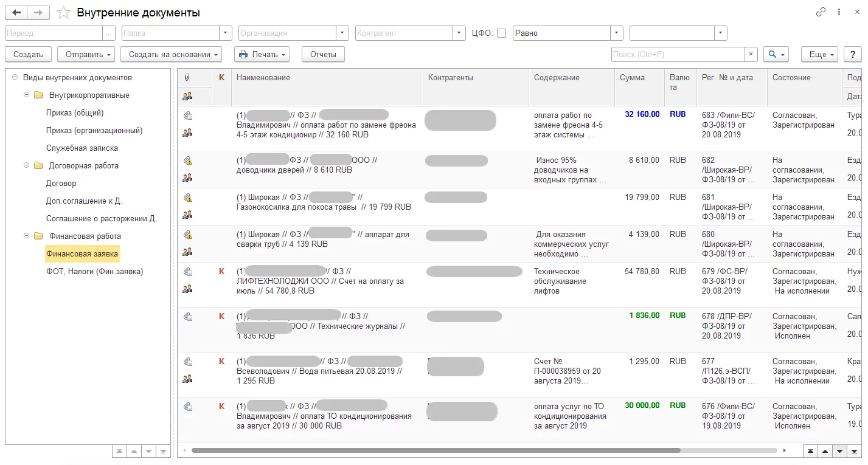Jump to last table row with bottom arrow
868x465 pixels.
[x=853, y=450]
